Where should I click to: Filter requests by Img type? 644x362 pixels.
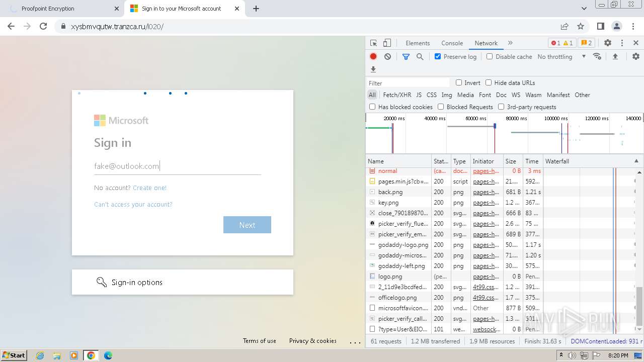pyautogui.click(x=447, y=95)
